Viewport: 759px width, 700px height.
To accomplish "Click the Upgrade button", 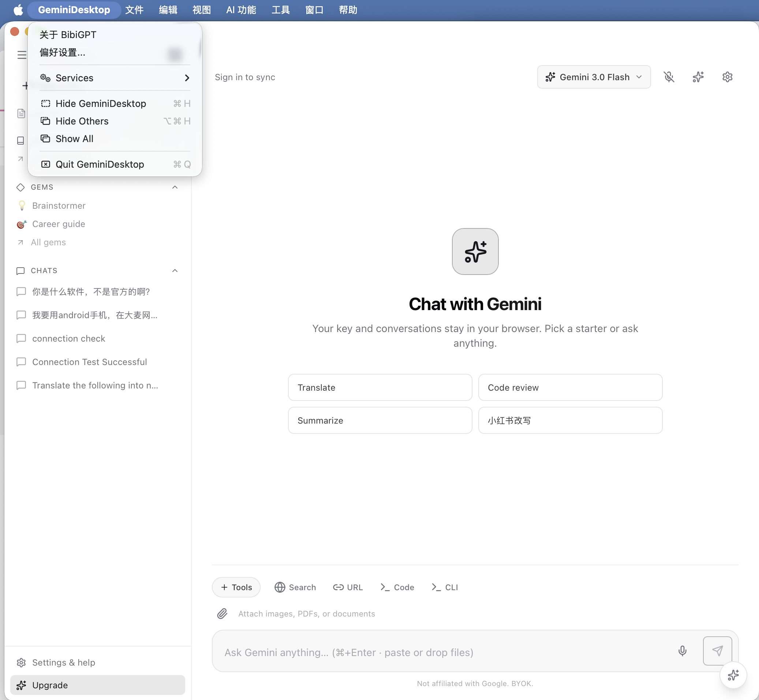I will pos(98,685).
